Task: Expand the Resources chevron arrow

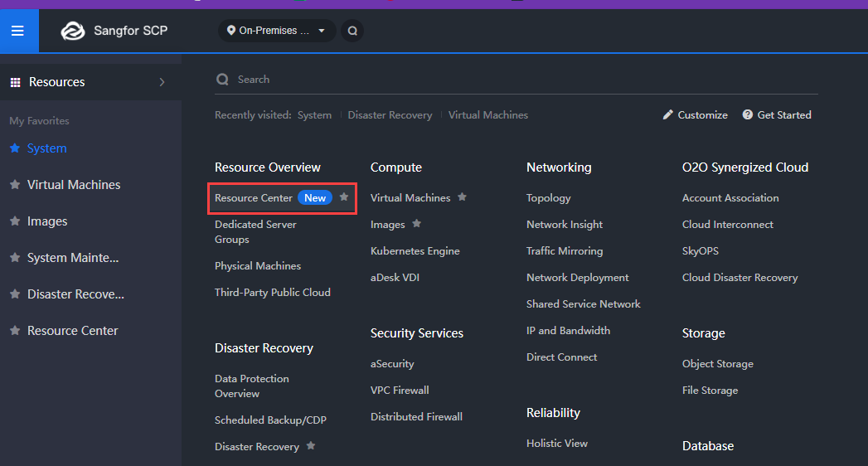Action: click(x=162, y=82)
